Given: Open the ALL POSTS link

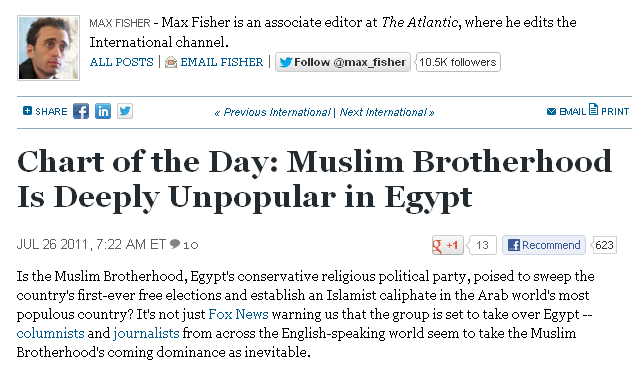Looking at the screenshot, I should 121,62.
